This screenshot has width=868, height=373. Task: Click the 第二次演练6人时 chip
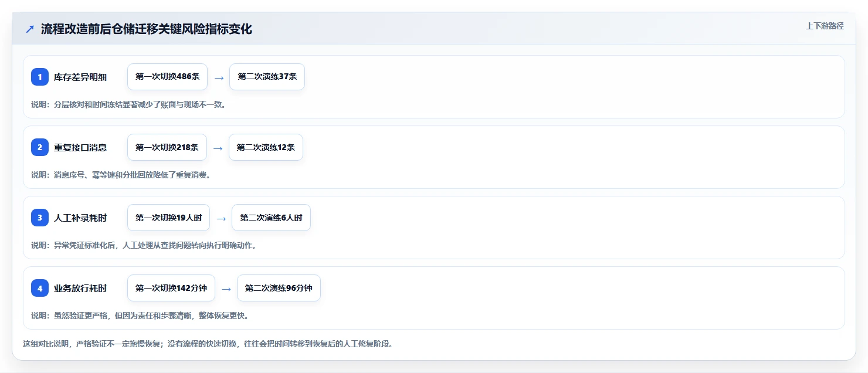(271, 218)
